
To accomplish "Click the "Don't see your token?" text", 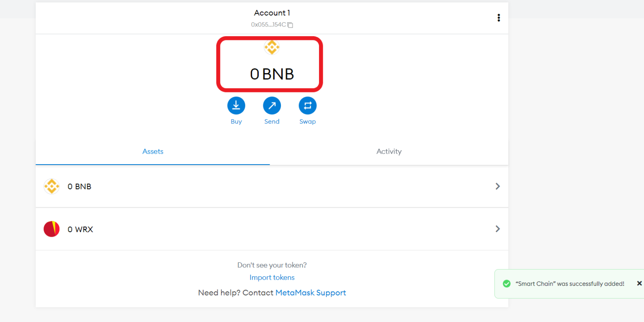I will point(272,265).
